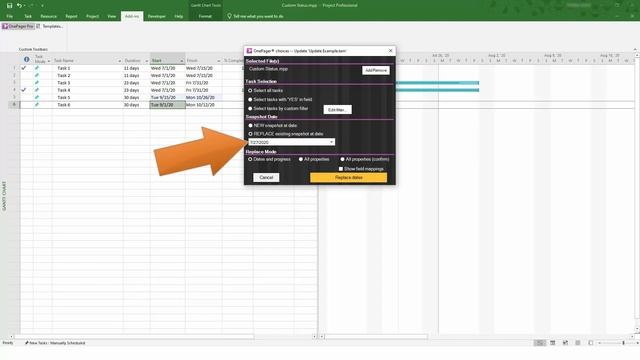The image size is (640, 360).
Task: Open the Format tab under Gantt Chart Tools
Action: click(205, 16)
